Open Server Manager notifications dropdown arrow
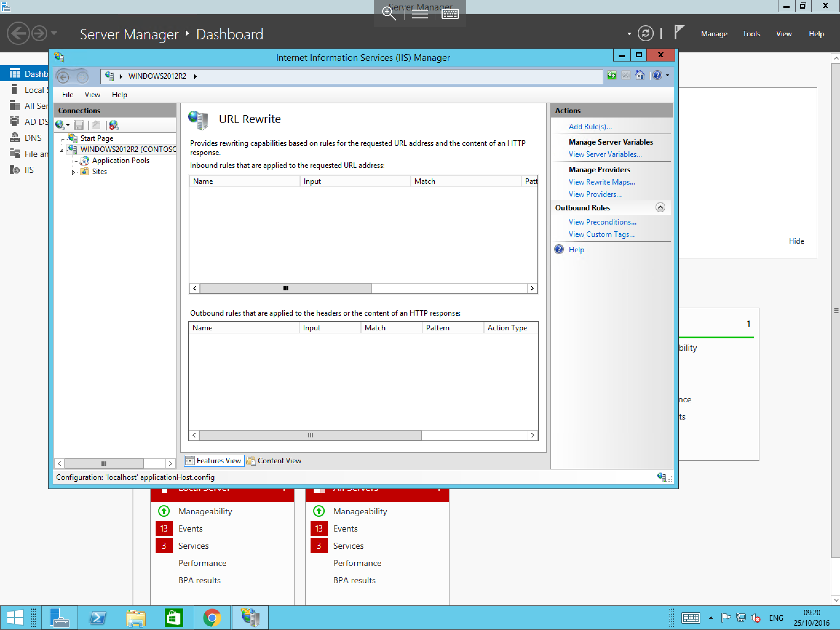Screen dimensions: 840x630 coord(629,34)
